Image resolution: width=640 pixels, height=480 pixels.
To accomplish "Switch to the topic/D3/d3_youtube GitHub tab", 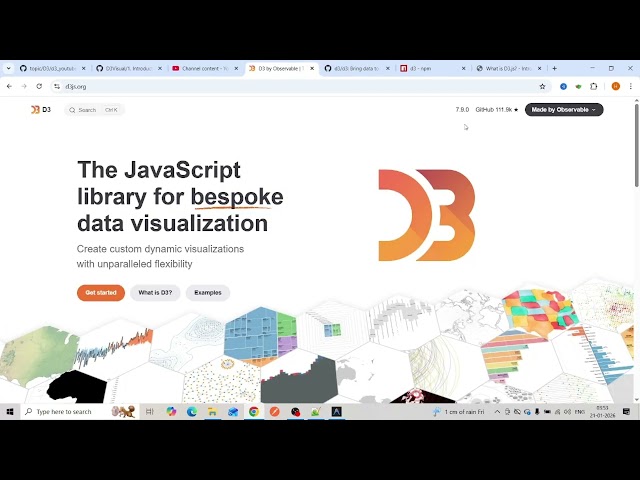I will [x=53, y=68].
